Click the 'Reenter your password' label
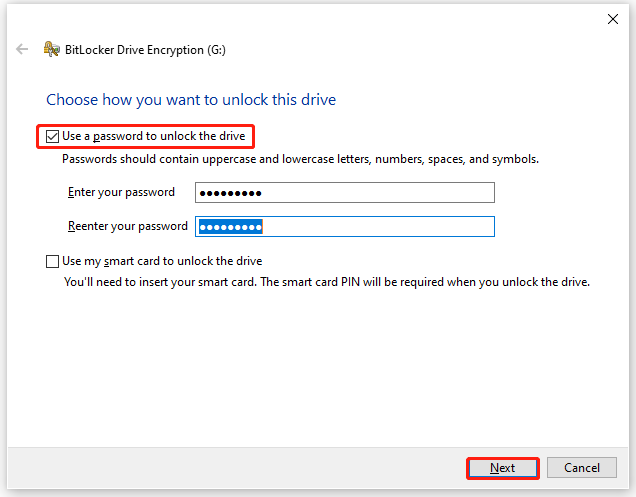Viewport: 636px width, 497px height. click(x=128, y=226)
